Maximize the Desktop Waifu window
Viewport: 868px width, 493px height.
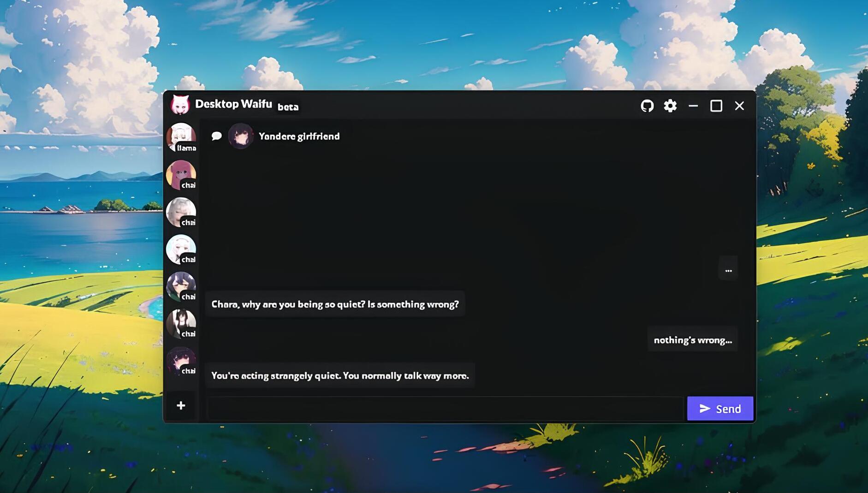pos(716,106)
